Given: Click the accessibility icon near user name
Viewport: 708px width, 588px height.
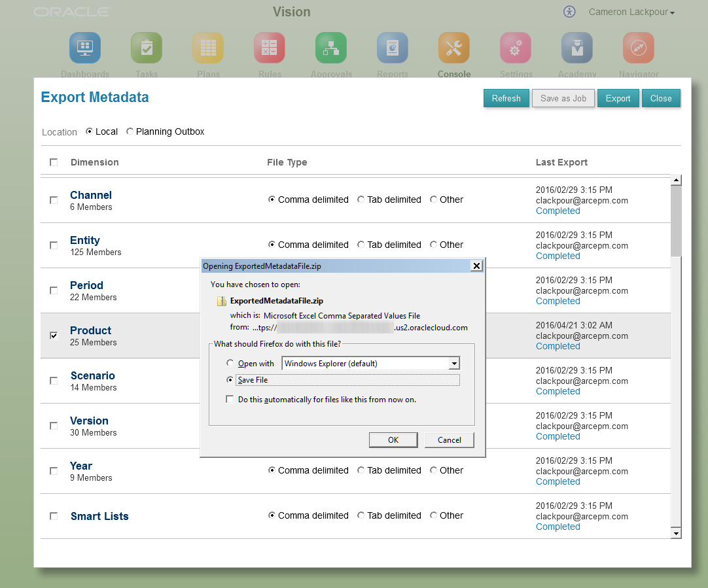Looking at the screenshot, I should pyautogui.click(x=569, y=12).
